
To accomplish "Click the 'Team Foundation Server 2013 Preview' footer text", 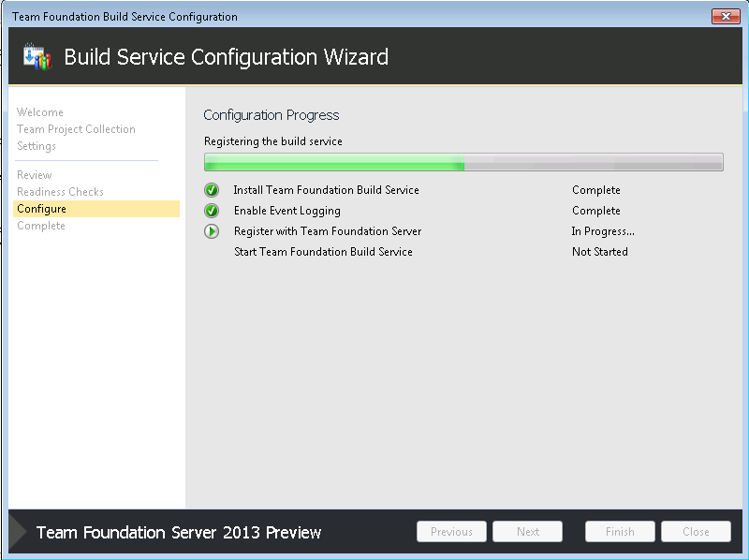I will point(179,532).
